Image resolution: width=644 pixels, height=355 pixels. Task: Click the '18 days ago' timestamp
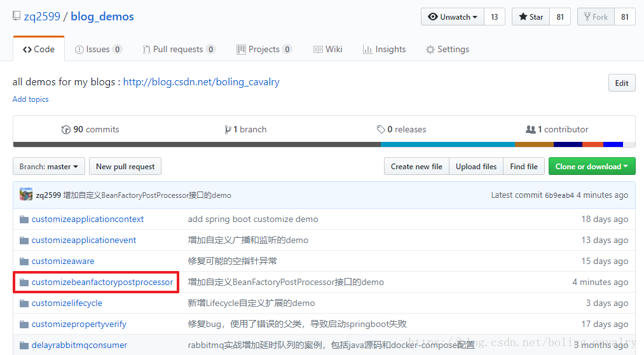click(x=605, y=219)
